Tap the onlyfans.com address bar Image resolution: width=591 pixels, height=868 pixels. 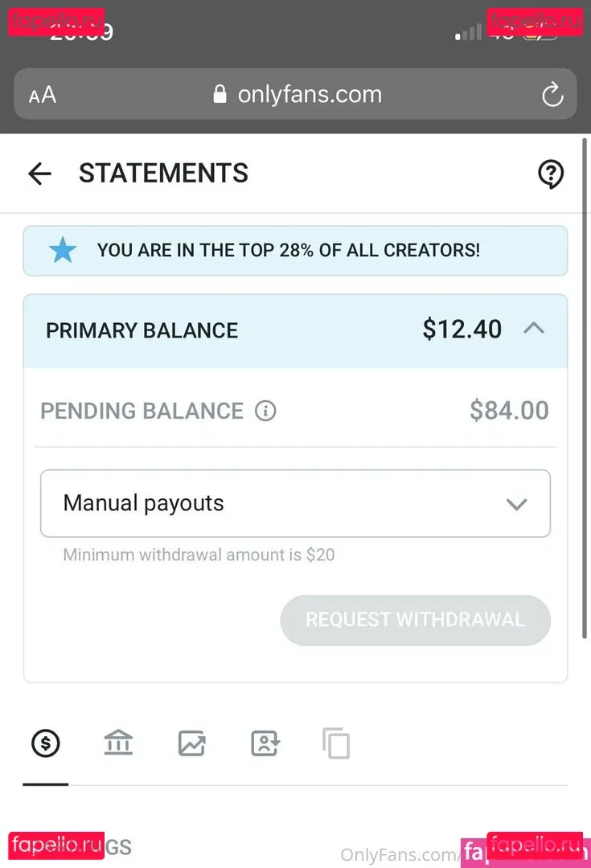pyautogui.click(x=309, y=95)
